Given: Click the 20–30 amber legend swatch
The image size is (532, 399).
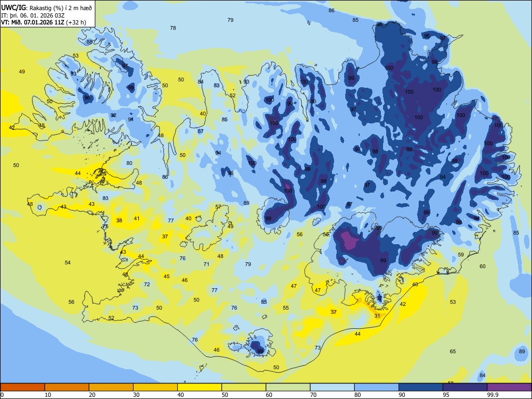Looking at the screenshot, I should click(111, 387).
